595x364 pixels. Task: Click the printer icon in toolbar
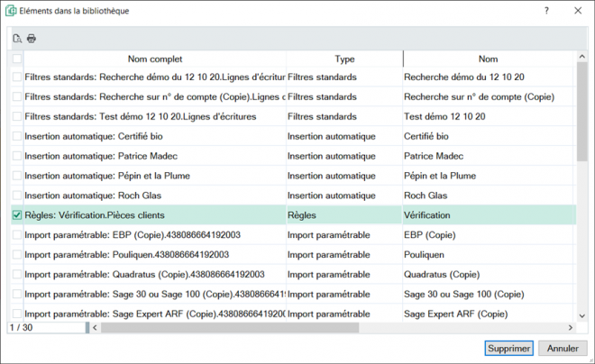point(32,39)
